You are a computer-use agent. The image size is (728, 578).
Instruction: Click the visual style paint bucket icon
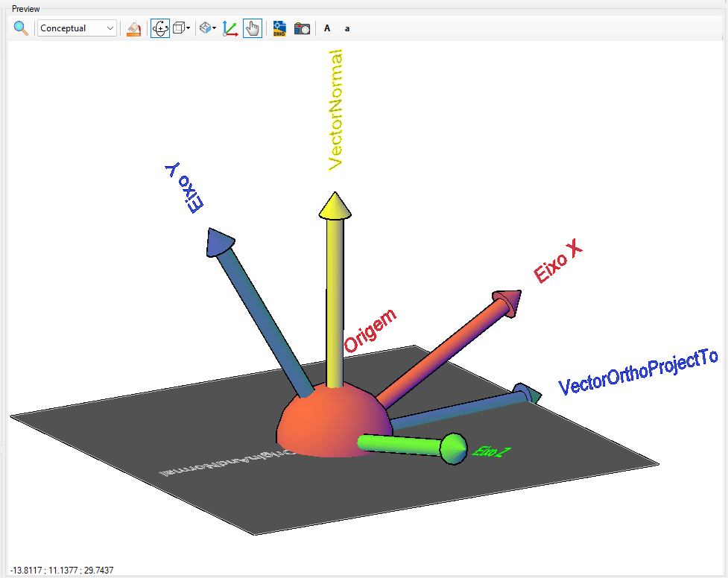click(133, 28)
